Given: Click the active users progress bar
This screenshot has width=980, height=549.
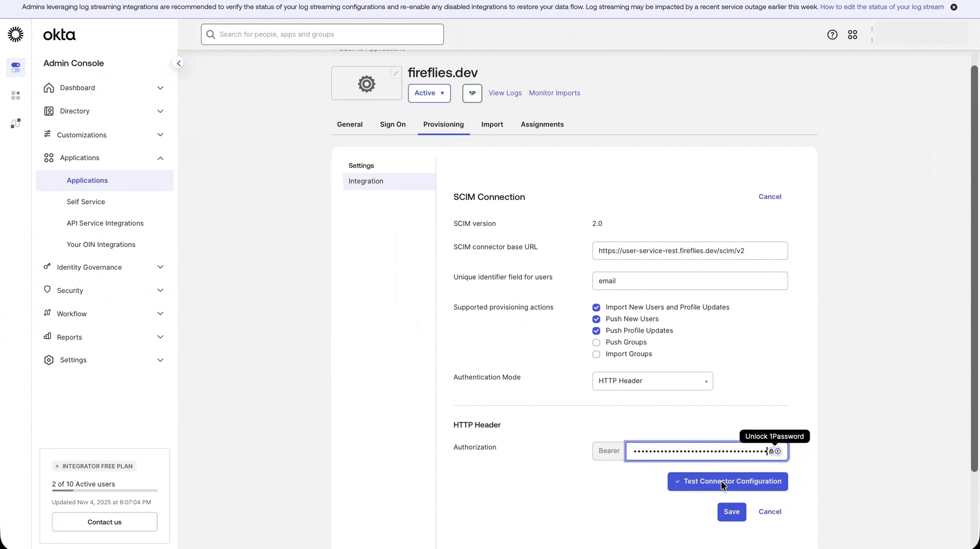Looking at the screenshot, I should pyautogui.click(x=105, y=491).
